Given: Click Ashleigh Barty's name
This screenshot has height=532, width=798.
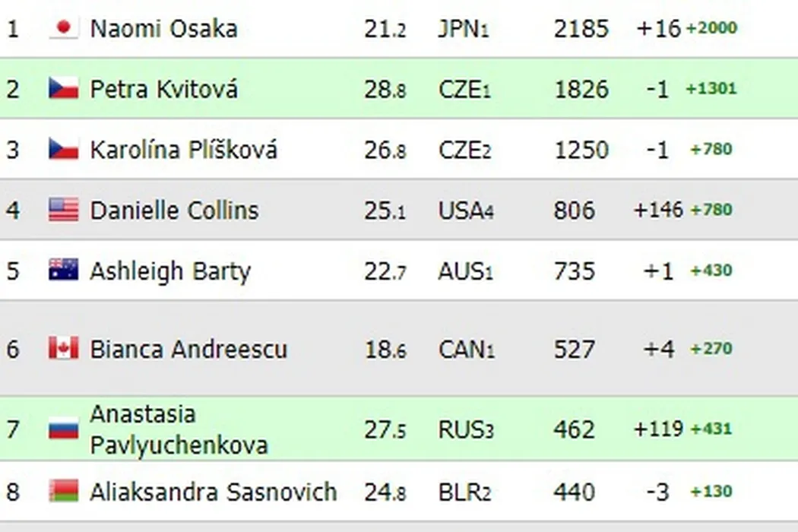Looking at the screenshot, I should click(170, 271).
